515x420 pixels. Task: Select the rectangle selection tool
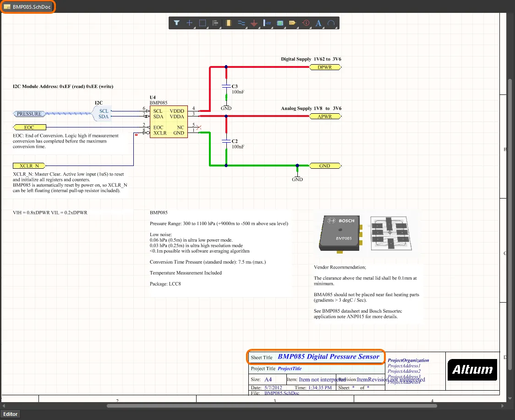pos(203,22)
